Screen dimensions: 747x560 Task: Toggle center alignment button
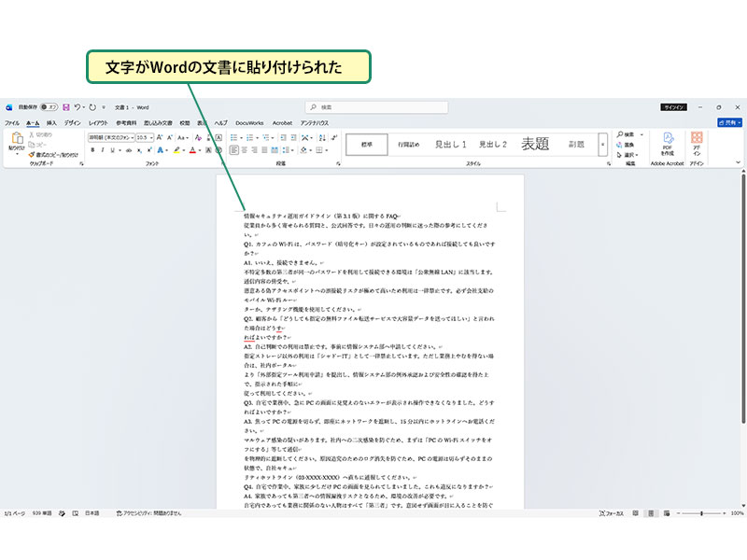pyautogui.click(x=245, y=150)
